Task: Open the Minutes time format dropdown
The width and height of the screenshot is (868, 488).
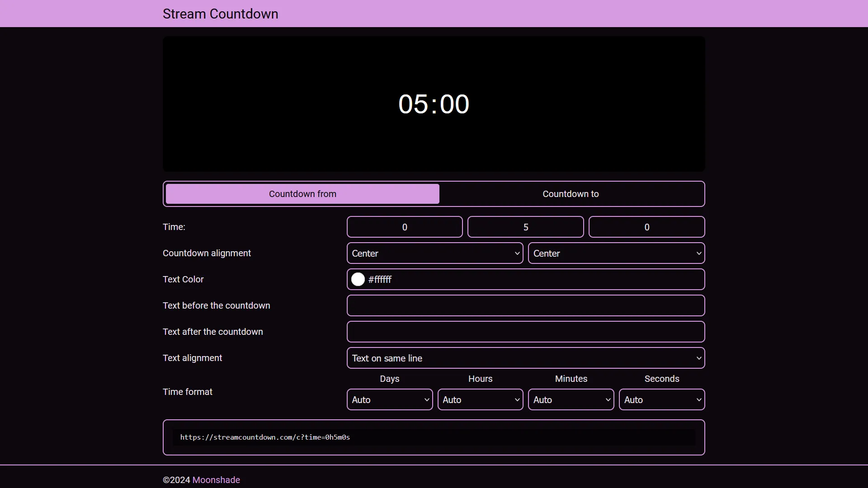Action: (571, 399)
